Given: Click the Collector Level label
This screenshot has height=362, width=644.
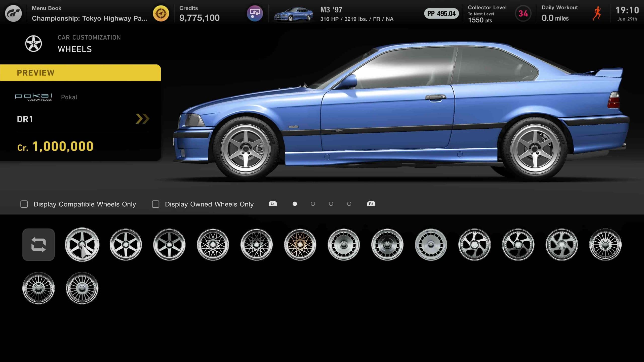Looking at the screenshot, I should (x=487, y=8).
